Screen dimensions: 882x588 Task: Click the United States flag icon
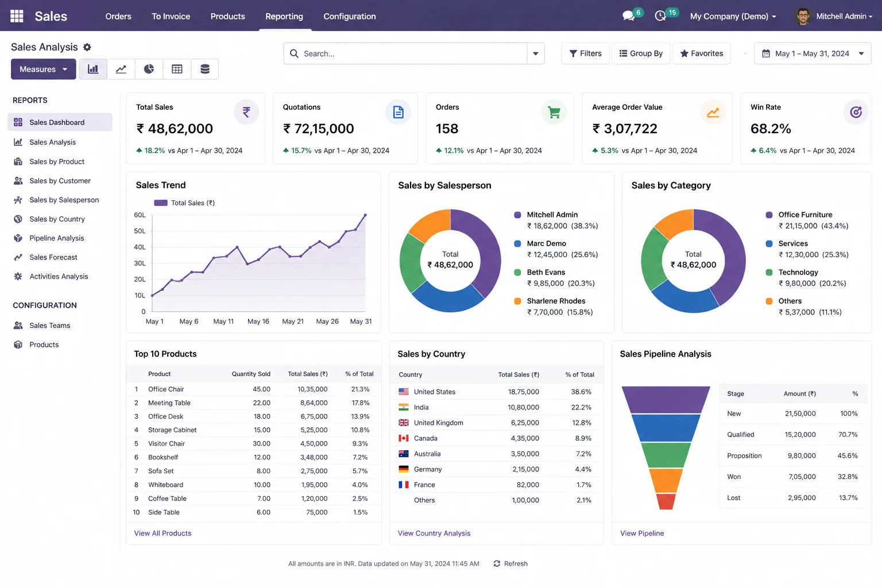click(x=404, y=392)
